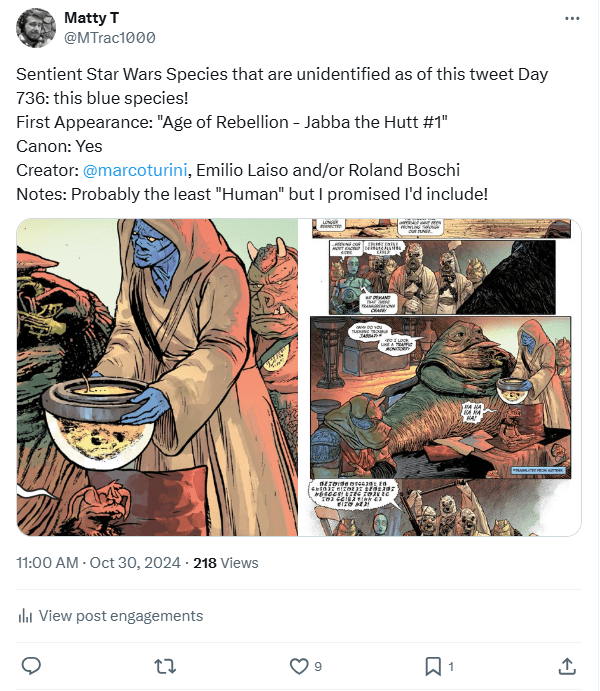
Task: Open Matty T's profile avatar
Action: click(36, 28)
